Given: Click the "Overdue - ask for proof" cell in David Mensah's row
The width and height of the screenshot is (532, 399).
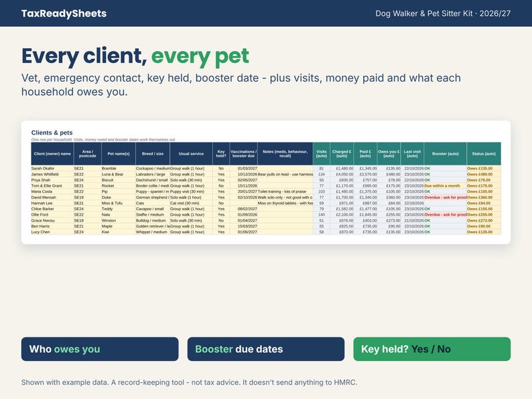Looking at the screenshot, I should (445, 197).
